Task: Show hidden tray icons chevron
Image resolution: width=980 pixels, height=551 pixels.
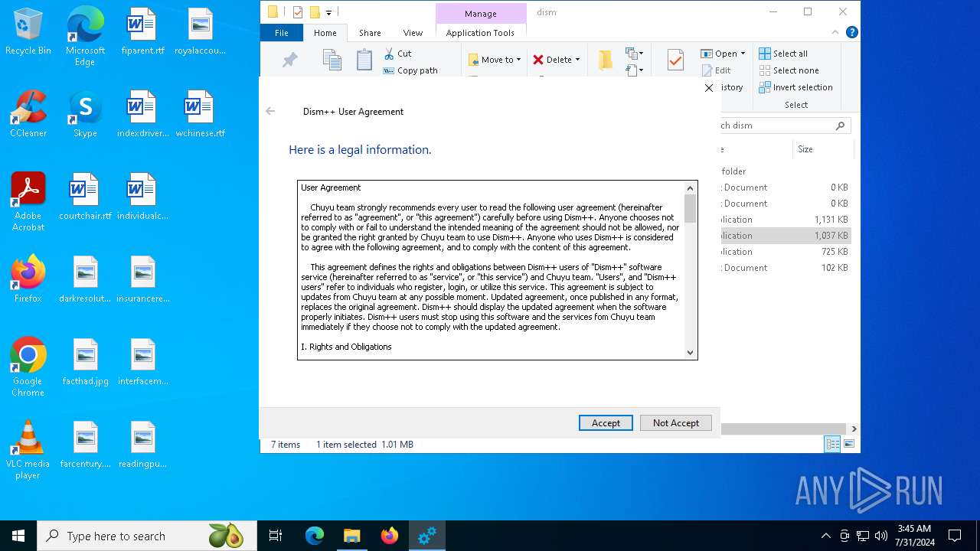Action: pyautogui.click(x=825, y=536)
